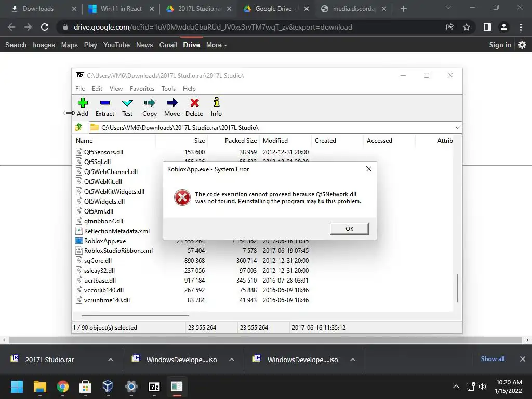Click the Delete toolbar icon
The width and height of the screenshot is (532, 399).
(x=194, y=102)
